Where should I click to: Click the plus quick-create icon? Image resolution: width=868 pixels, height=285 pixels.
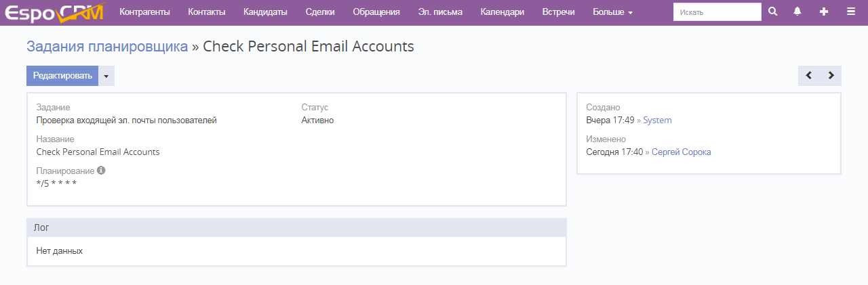824,12
